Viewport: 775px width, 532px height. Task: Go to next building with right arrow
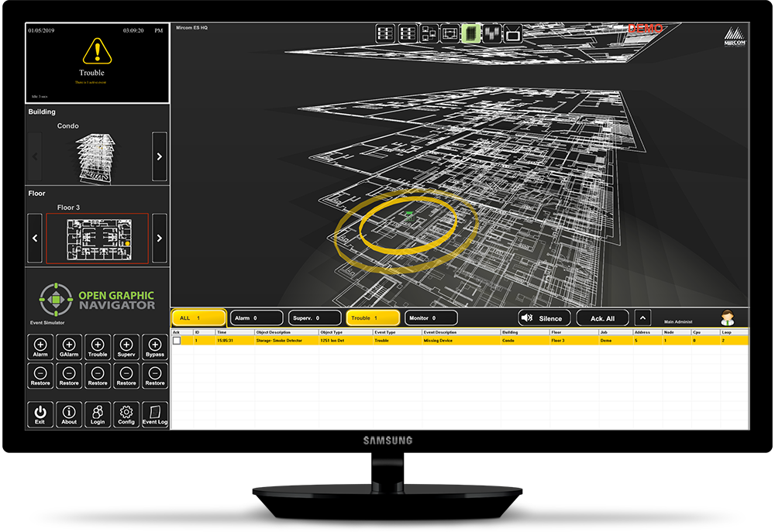(159, 156)
